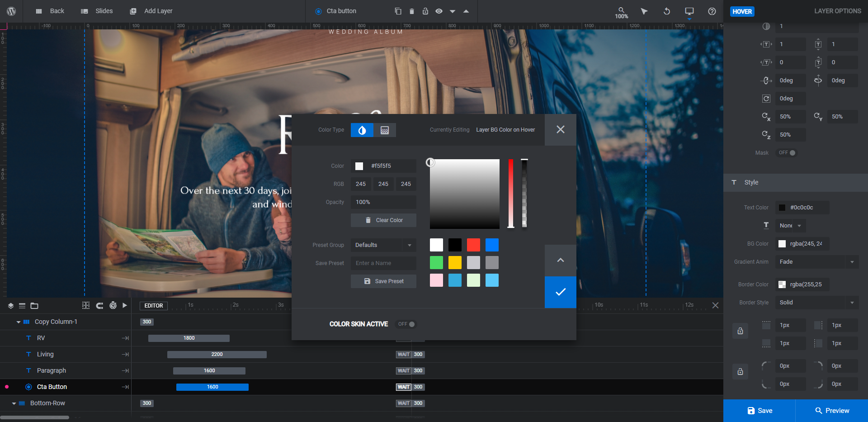This screenshot has width=868, height=422.
Task: Click the opacity slider bar
Action: click(x=524, y=193)
